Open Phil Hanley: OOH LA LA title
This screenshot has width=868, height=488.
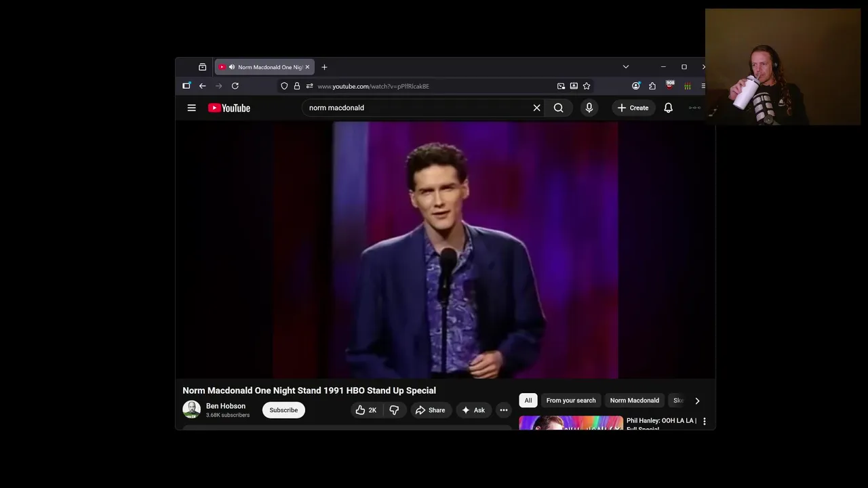point(661,424)
